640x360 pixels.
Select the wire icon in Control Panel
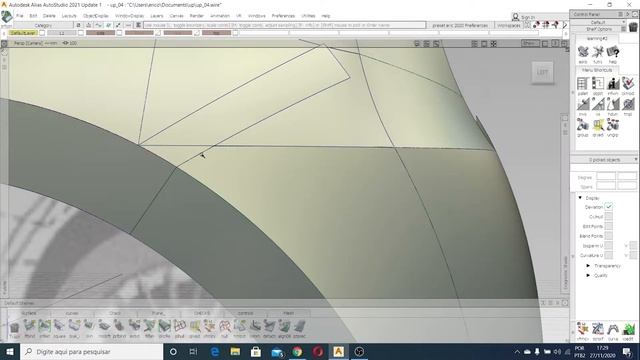tap(583, 54)
